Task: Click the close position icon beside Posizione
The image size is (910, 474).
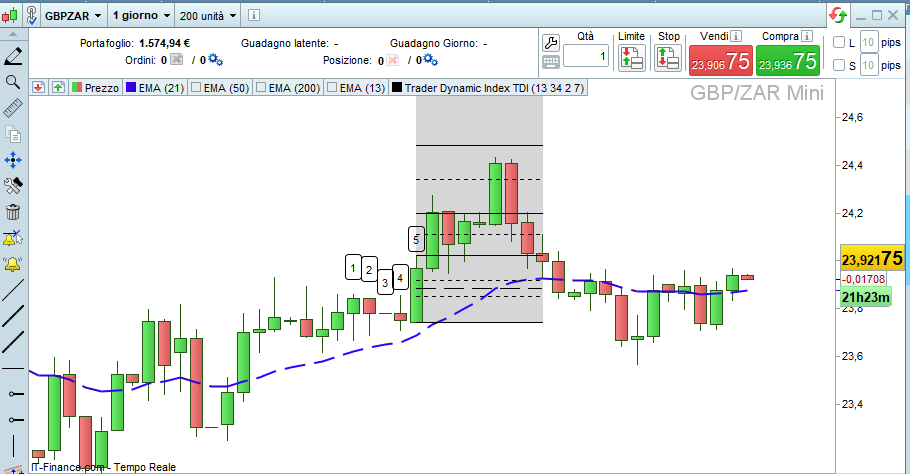Action: tap(393, 60)
